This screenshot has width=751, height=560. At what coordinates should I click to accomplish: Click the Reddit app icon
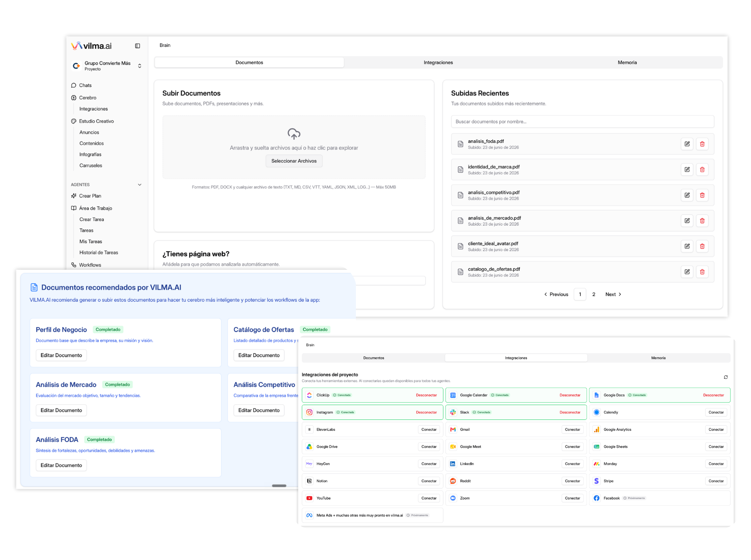[x=453, y=481]
